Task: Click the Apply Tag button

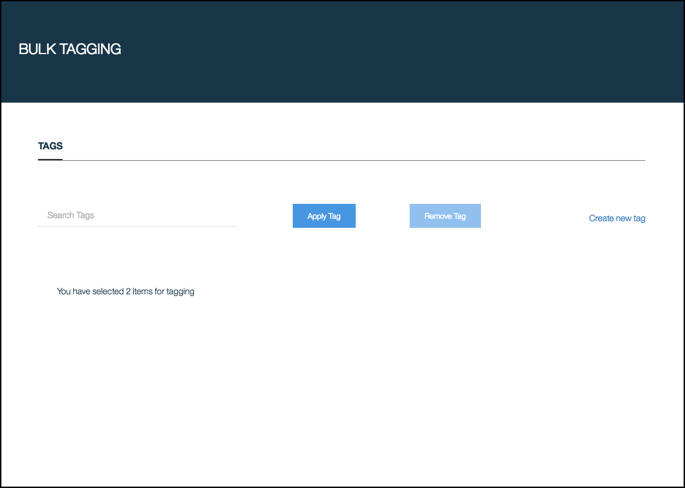Action: click(x=324, y=216)
